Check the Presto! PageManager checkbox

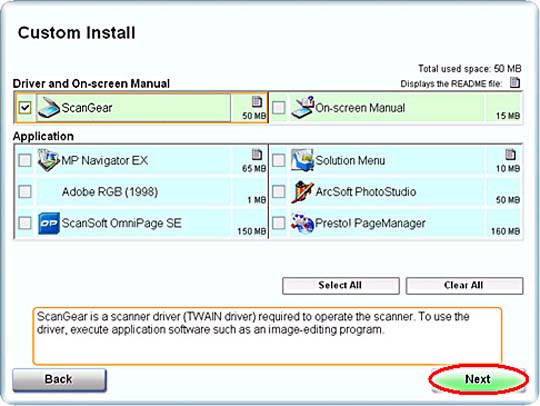(x=279, y=223)
